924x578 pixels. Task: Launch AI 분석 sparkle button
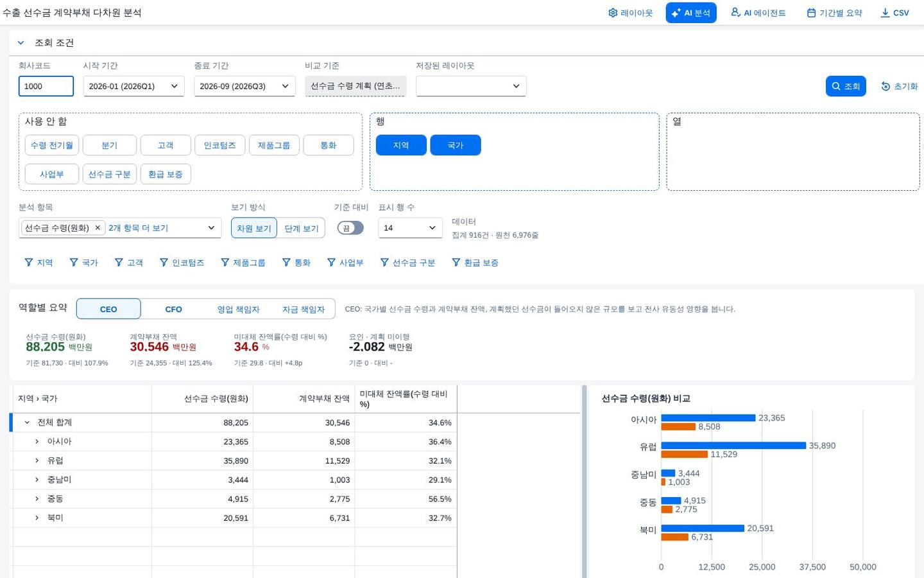click(691, 13)
